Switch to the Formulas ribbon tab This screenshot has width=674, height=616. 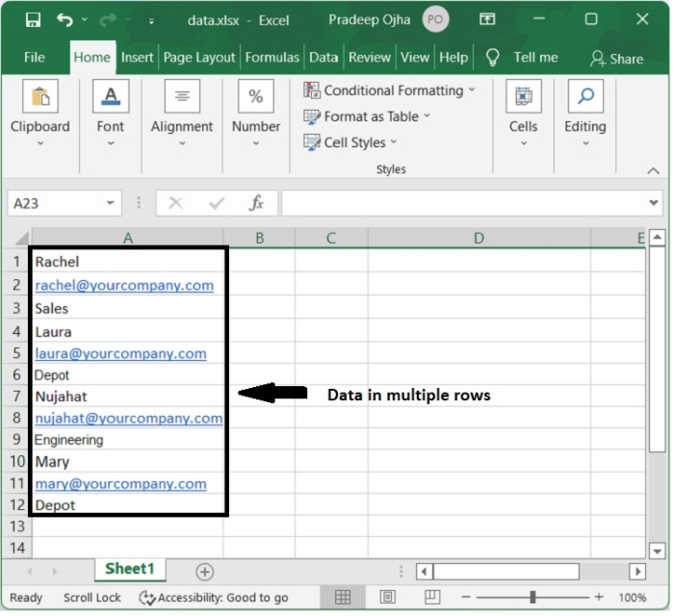pos(272,58)
